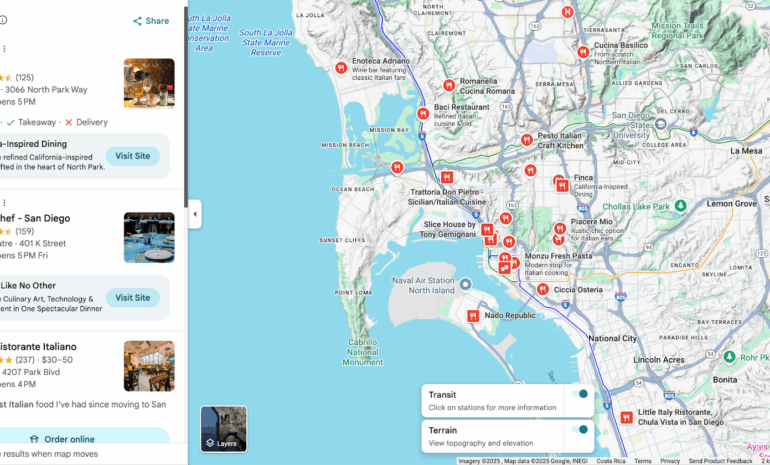The image size is (770, 465).
Task: Click the Costa Rica footer link
Action: point(611,461)
